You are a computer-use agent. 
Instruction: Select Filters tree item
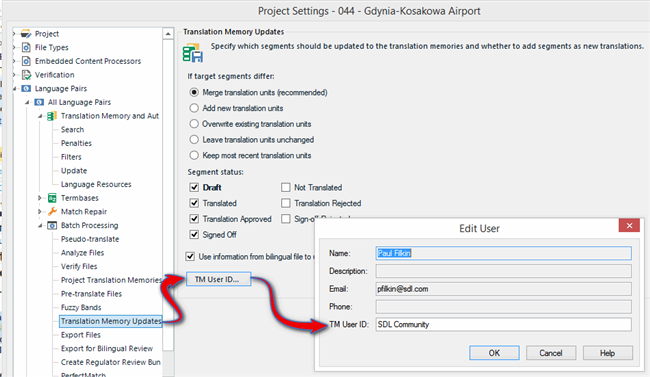click(71, 157)
